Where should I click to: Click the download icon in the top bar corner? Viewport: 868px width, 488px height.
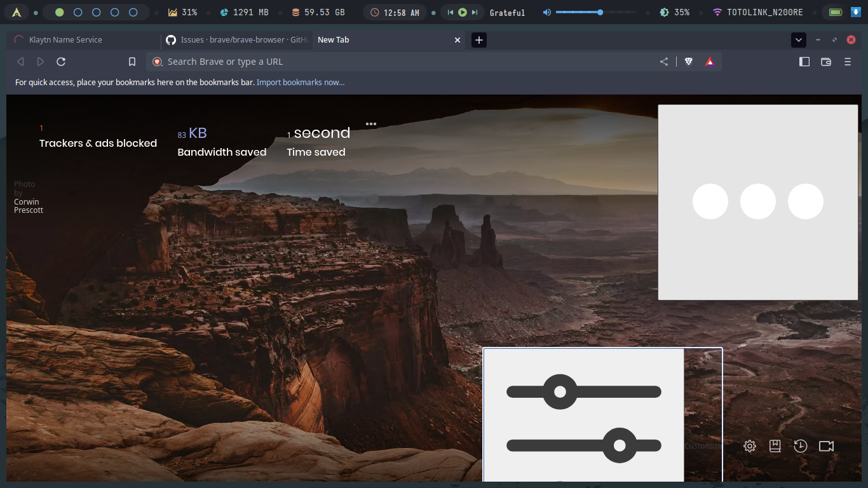click(x=856, y=12)
